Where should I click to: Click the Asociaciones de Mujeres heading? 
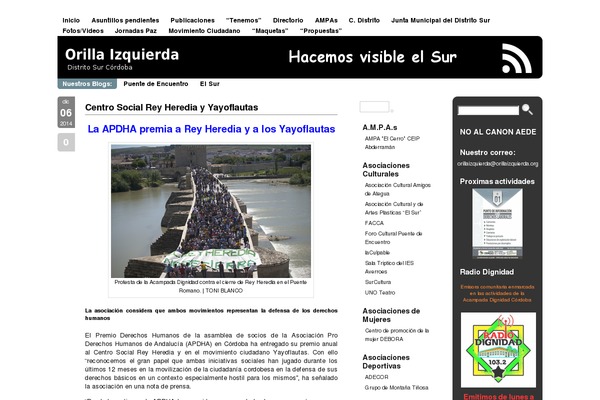[391, 315]
